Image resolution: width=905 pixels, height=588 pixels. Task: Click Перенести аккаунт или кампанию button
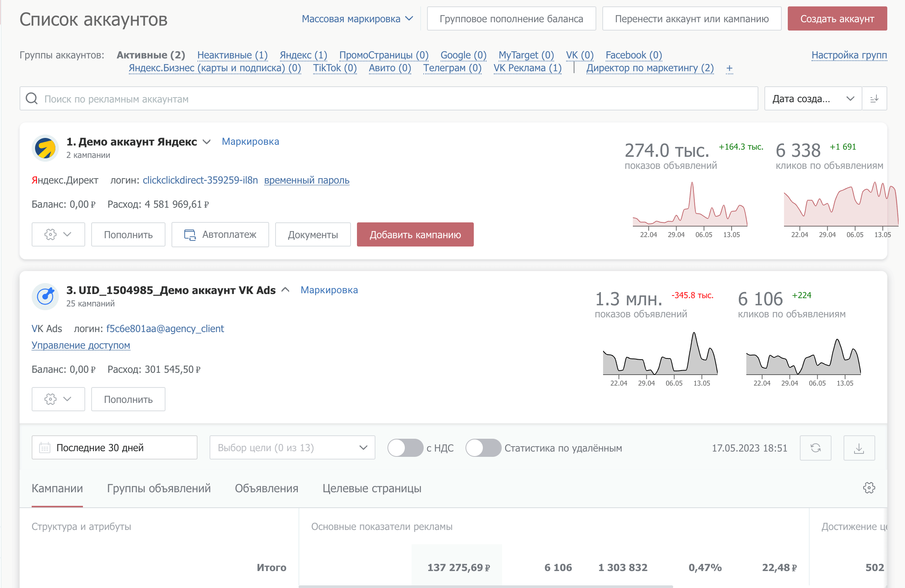tap(692, 18)
